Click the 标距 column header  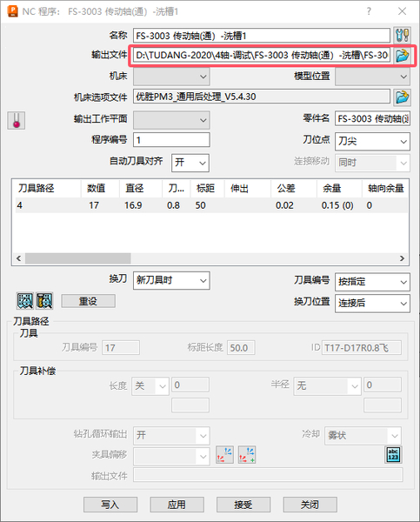point(207,189)
